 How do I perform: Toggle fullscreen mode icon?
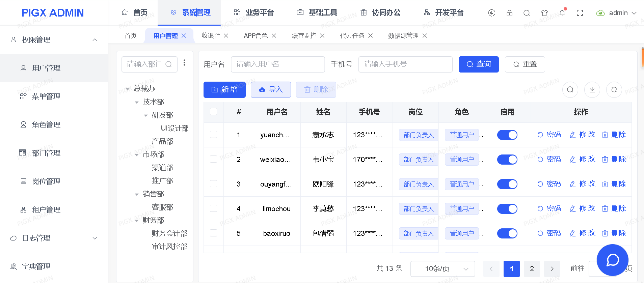click(580, 13)
